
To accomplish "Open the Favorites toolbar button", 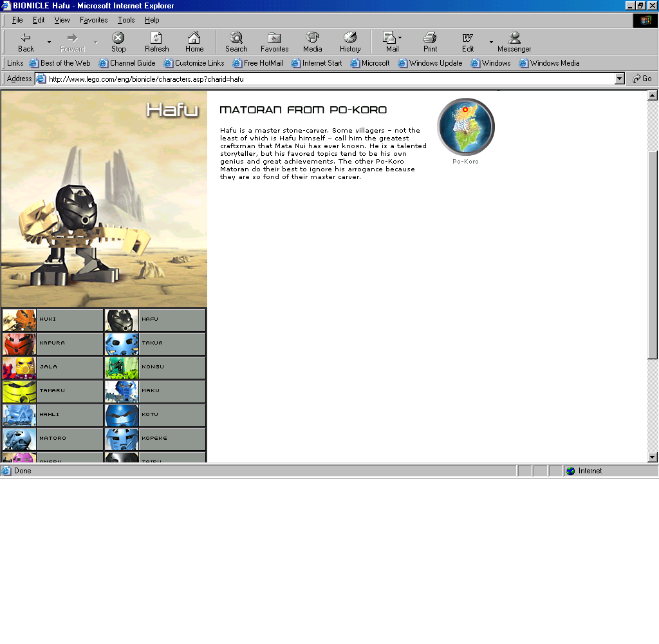I will click(x=274, y=42).
